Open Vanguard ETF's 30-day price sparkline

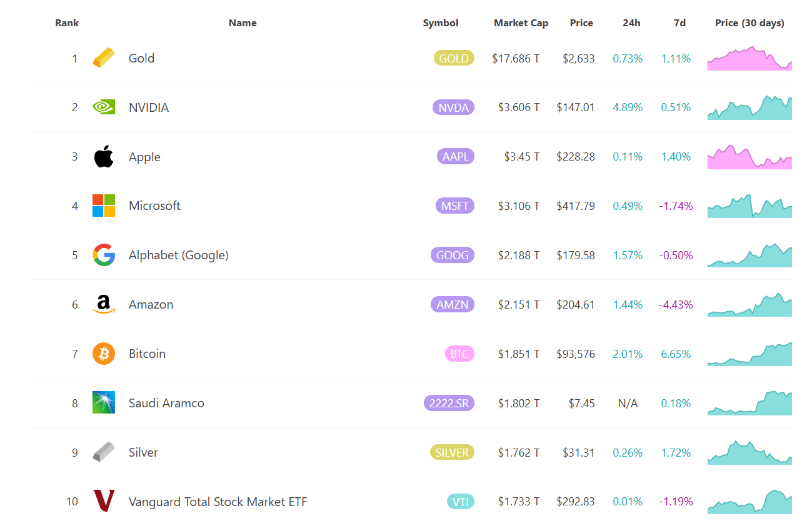point(749,502)
